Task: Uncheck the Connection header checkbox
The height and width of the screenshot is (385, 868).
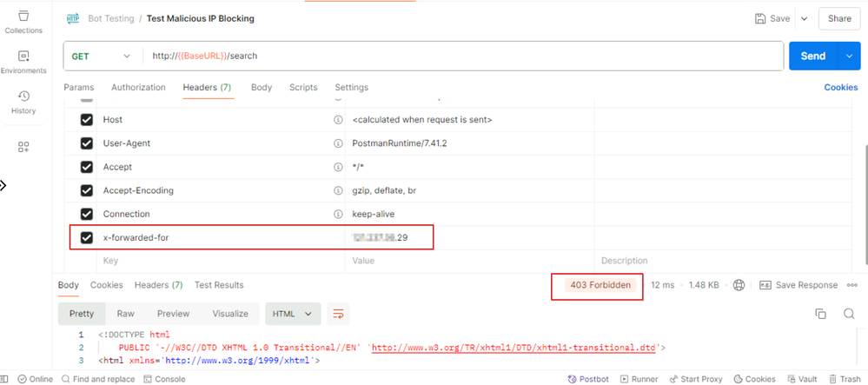Action: tap(86, 215)
